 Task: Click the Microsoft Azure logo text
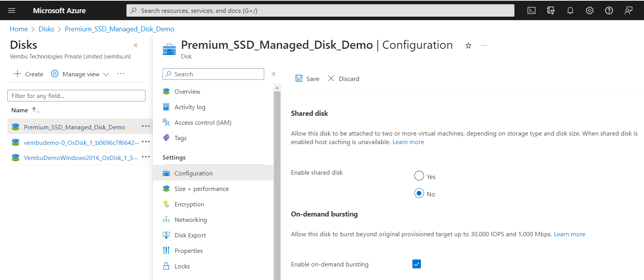(59, 10)
